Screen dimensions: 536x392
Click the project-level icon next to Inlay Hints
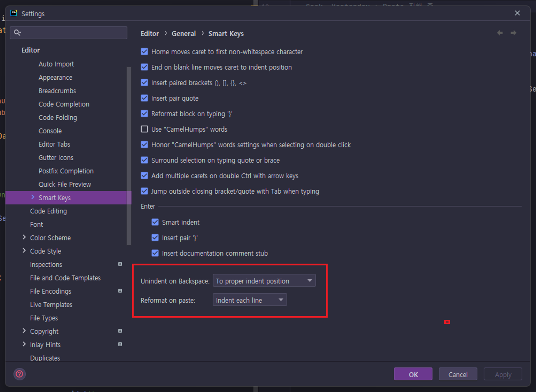120,344
